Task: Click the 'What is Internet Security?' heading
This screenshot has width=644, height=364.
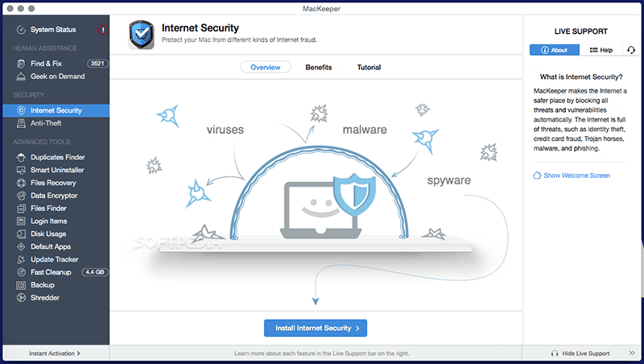Action: (580, 77)
